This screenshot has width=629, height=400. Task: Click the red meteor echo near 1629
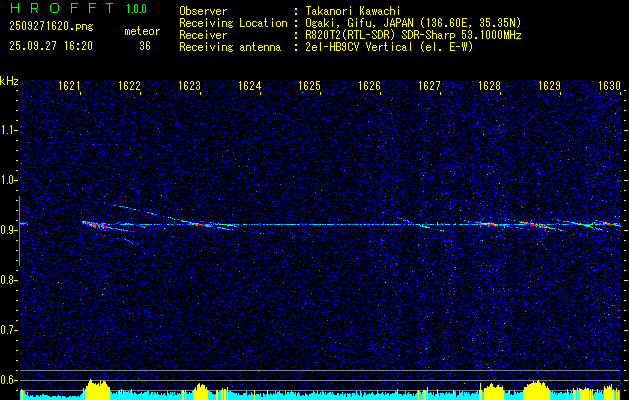pos(536,224)
